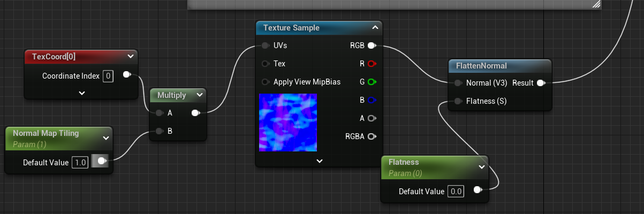
Task: Click the red R channel output pin
Action: tap(372, 64)
